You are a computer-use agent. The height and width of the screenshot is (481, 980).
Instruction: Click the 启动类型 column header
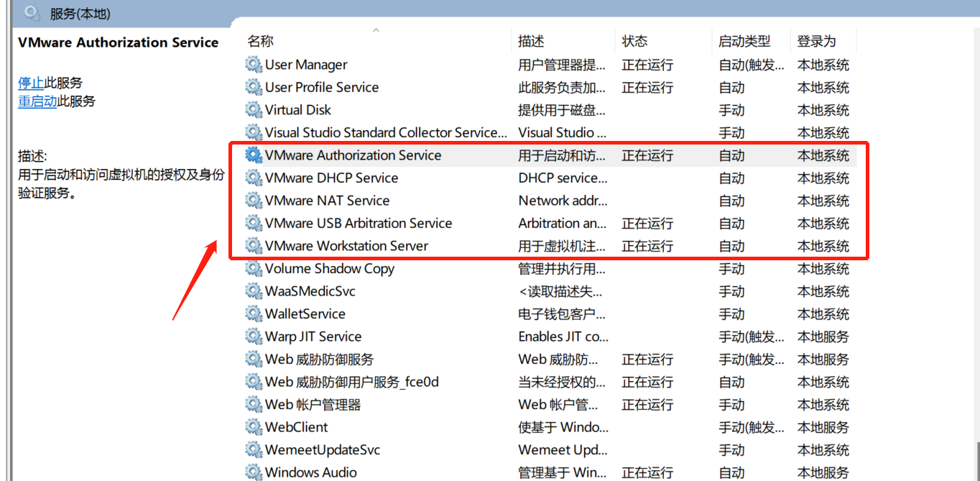744,41
